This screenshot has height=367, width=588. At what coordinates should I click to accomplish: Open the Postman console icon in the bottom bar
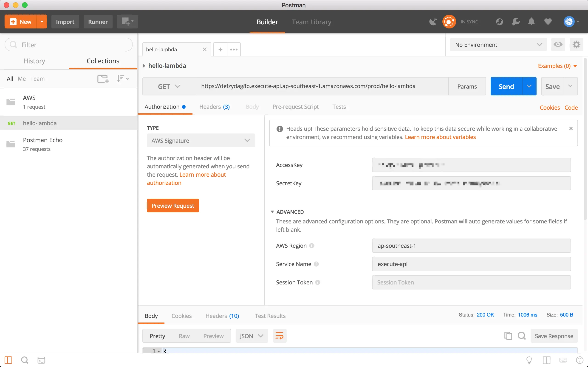pos(41,360)
